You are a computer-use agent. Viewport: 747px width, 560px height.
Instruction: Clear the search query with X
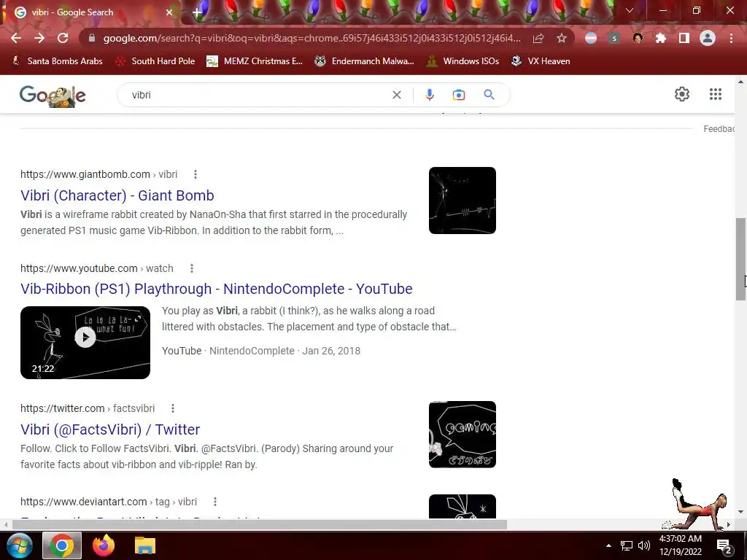396,95
